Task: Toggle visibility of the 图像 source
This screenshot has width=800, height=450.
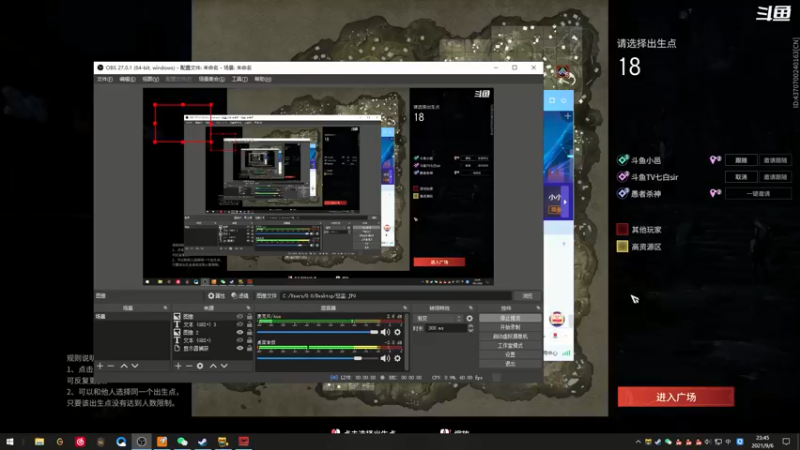Action: pos(240,317)
